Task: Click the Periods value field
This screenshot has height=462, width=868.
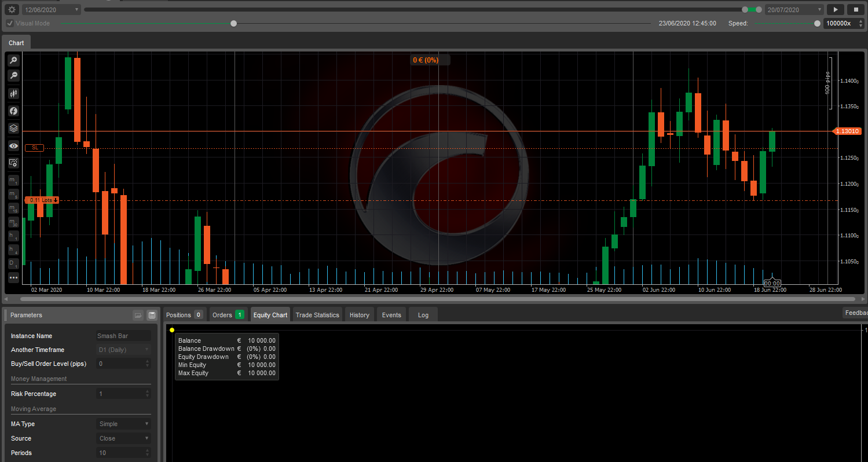Action: (x=120, y=453)
